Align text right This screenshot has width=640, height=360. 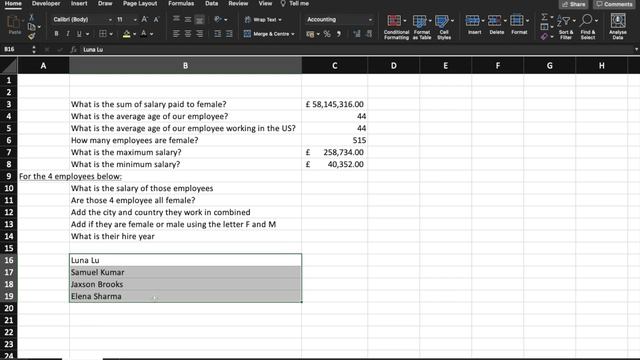[x=199, y=34]
